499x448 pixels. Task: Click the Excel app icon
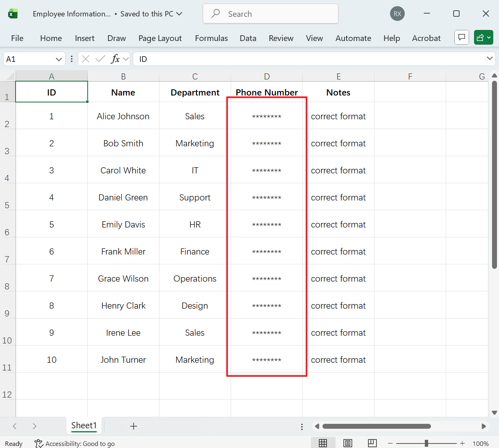13,13
